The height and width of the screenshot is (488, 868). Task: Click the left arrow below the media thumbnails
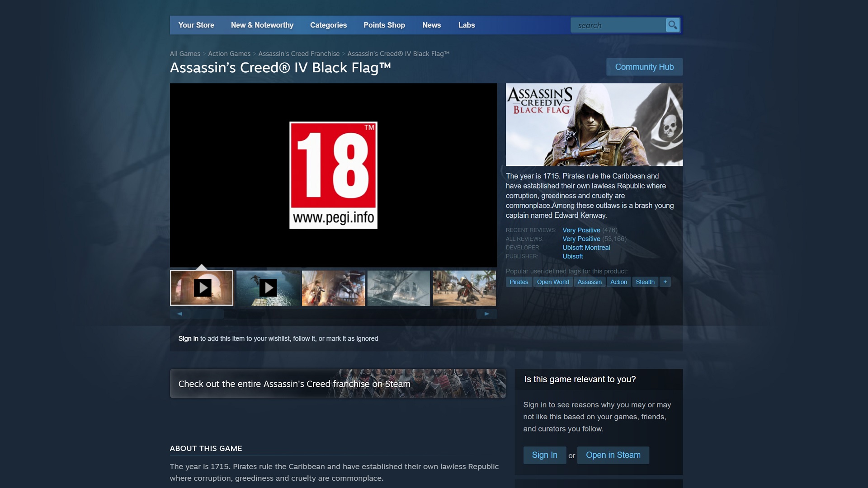click(x=179, y=313)
